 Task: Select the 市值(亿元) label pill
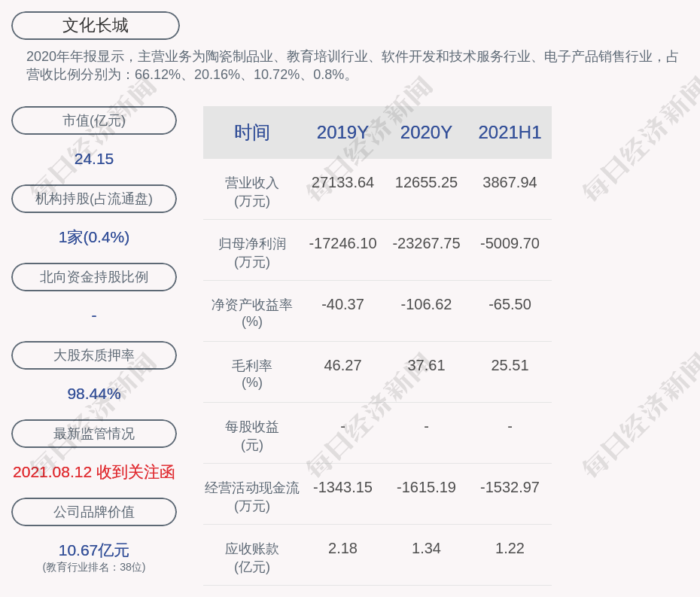pos(94,120)
